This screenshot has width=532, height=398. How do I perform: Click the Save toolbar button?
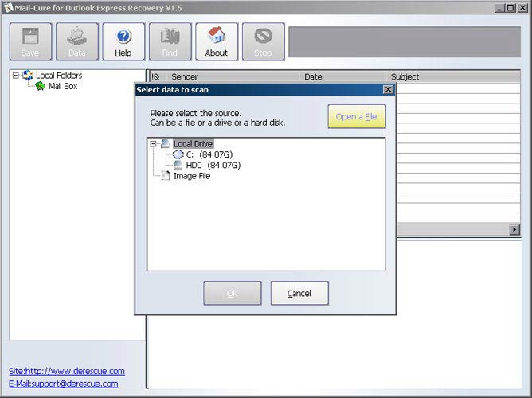point(30,41)
